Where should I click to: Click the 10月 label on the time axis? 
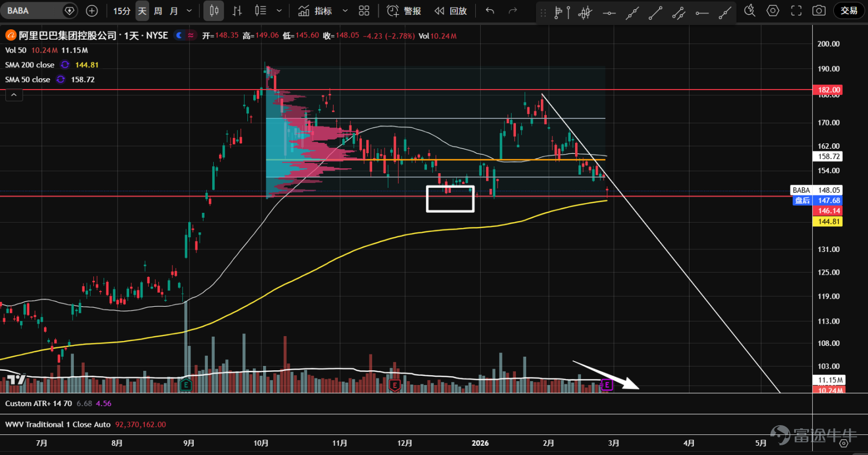point(261,443)
